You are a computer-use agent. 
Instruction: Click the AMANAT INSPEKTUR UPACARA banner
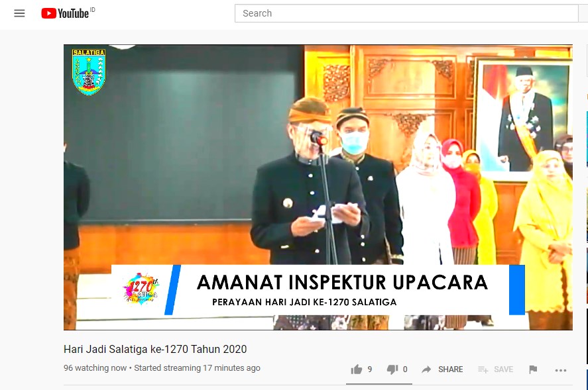tap(342, 283)
